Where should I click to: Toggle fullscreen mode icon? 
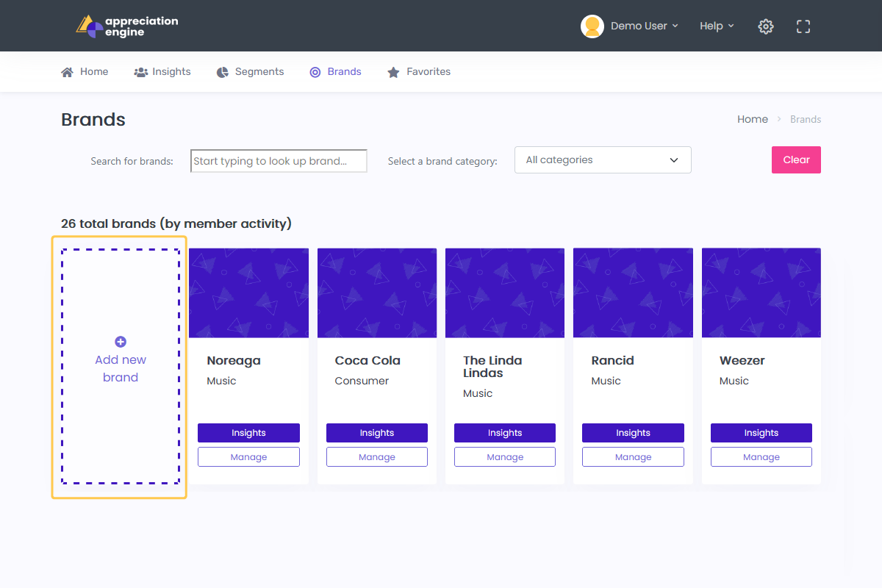(803, 26)
